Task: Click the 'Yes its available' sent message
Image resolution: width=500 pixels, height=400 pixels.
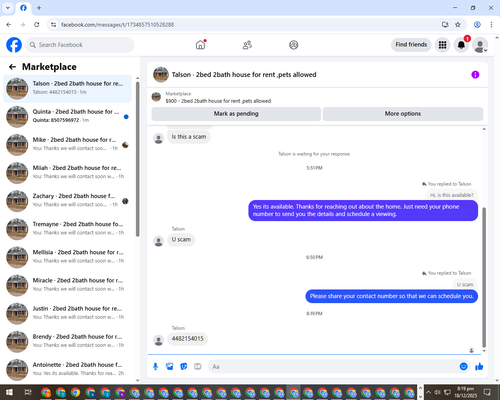Action: click(x=363, y=210)
